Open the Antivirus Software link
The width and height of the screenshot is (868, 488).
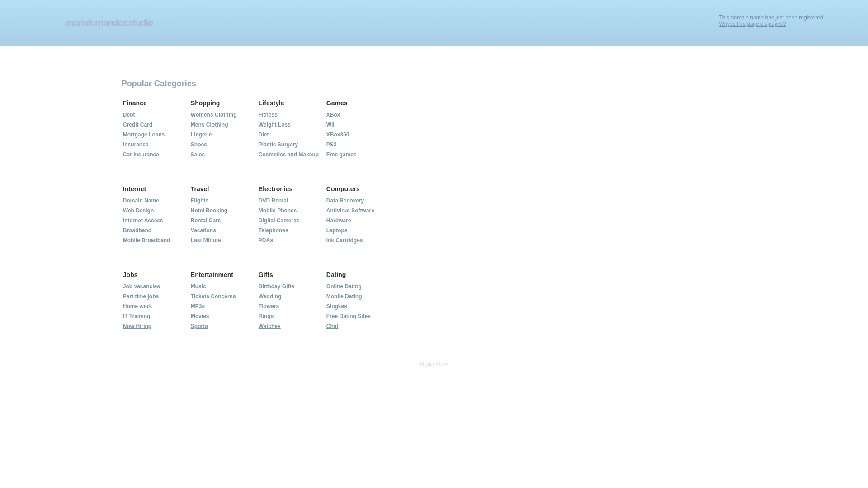[x=350, y=211]
